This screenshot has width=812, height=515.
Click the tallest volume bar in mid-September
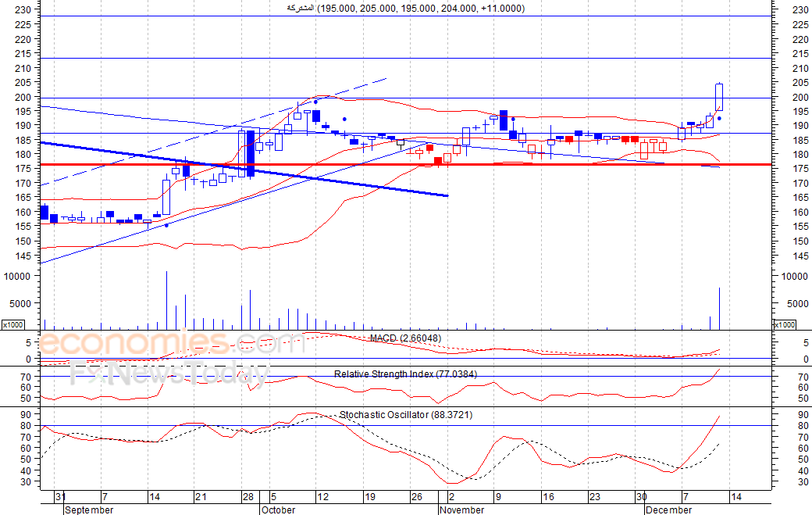tap(166, 300)
